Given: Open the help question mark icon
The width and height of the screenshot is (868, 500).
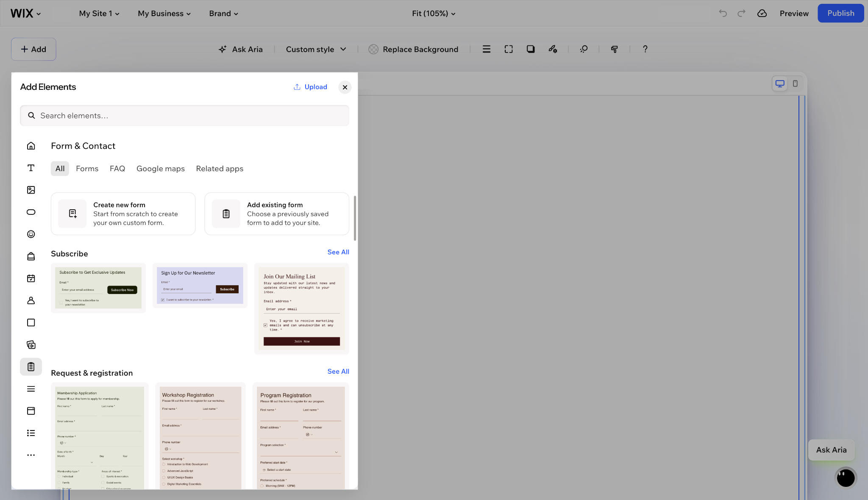Looking at the screenshot, I should (x=645, y=49).
